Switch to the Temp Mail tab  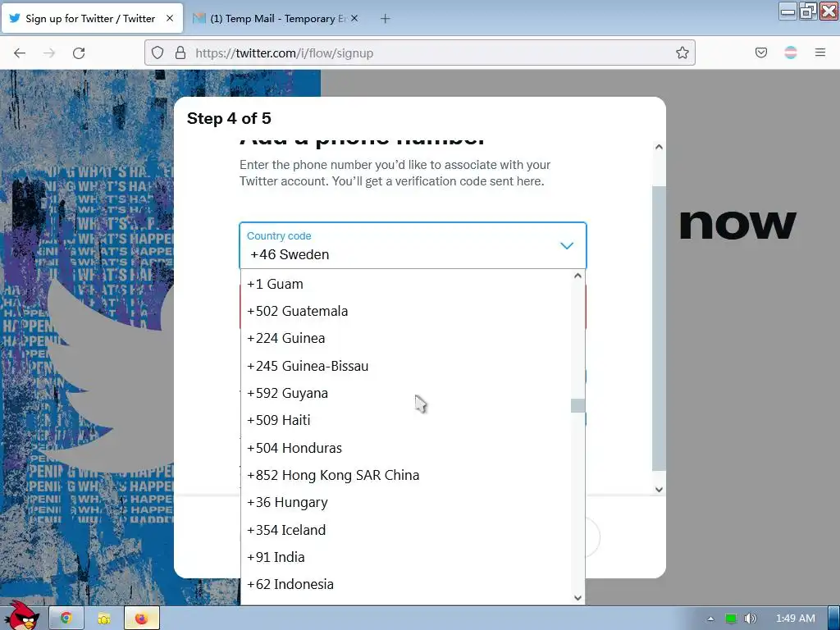pos(276,19)
